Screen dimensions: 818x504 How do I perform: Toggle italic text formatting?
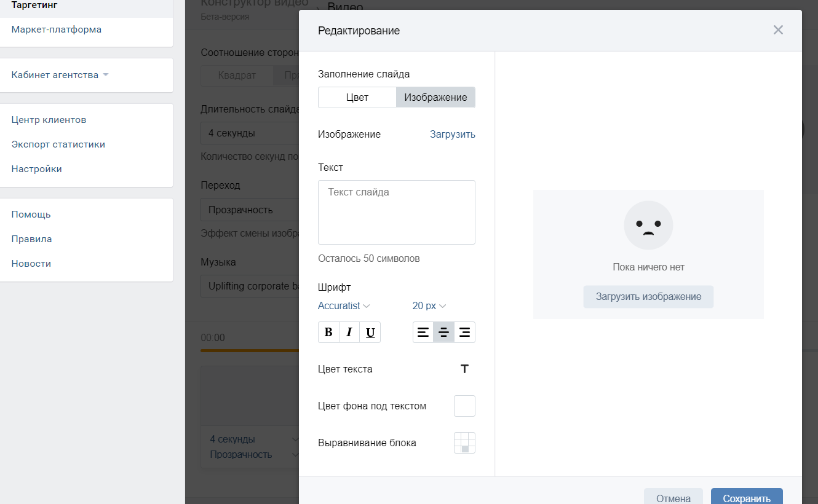[349, 333]
